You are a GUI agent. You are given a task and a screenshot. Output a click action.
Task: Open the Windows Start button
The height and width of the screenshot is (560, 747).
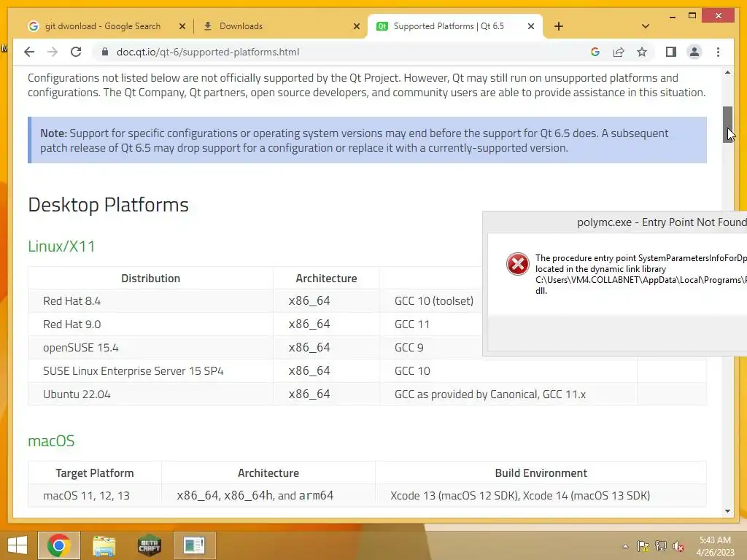[x=18, y=545]
